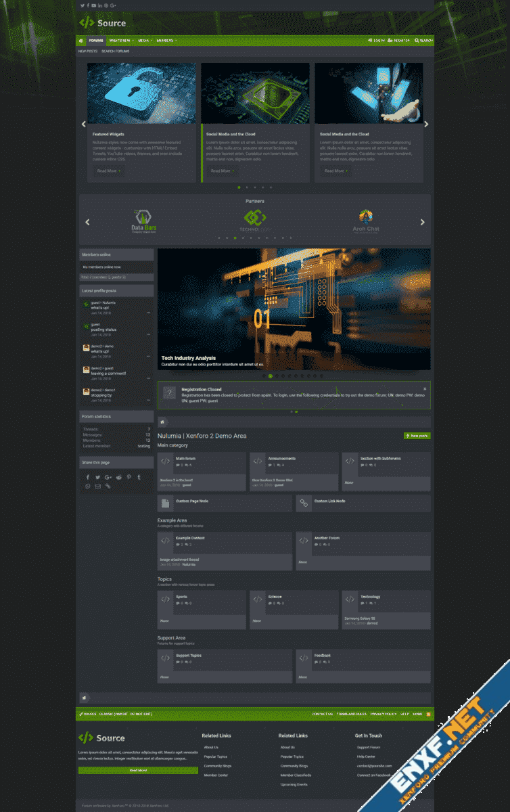The image size is (510, 812).
Task: Select Search Forums sub-navigation link
Action: (x=115, y=51)
